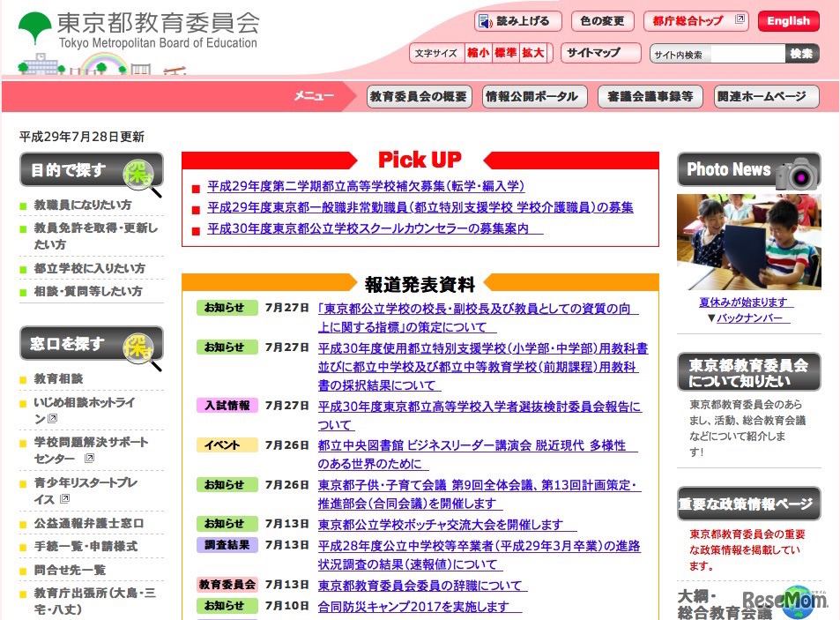Screen dimensions: 840x620
Task: Switch to the English version
Action: [788, 21]
